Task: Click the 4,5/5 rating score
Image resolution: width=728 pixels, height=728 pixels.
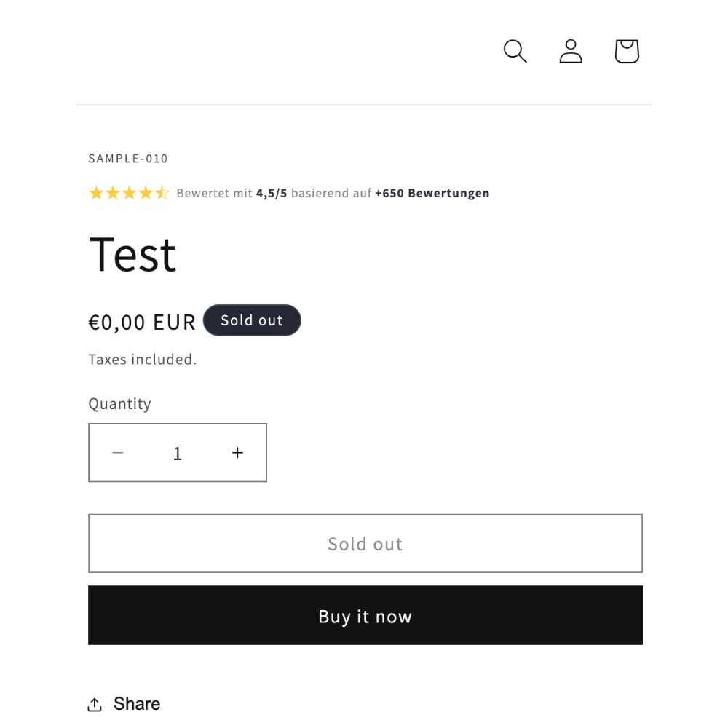Action: click(272, 193)
